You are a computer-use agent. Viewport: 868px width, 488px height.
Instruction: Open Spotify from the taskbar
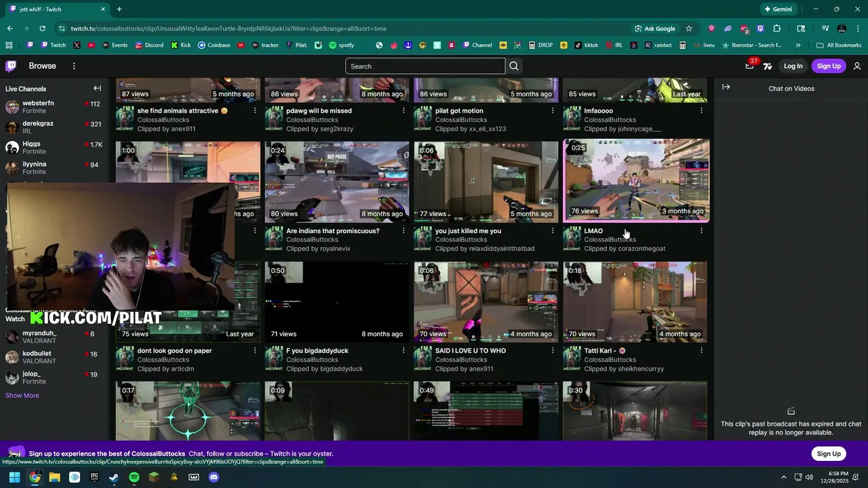click(134, 477)
